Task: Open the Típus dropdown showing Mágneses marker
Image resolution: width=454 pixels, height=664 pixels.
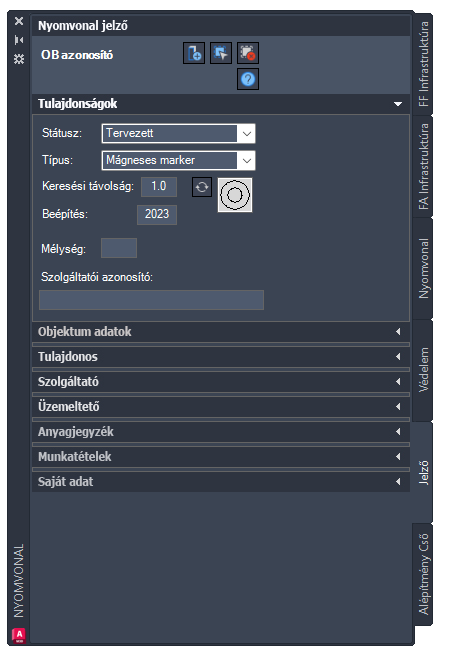Action: (x=179, y=160)
